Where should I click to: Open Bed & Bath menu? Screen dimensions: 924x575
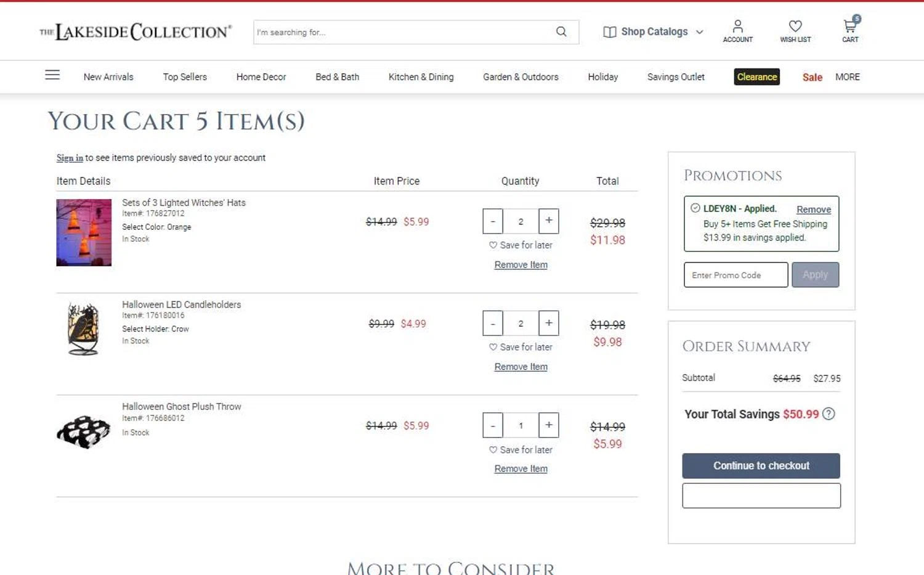click(x=337, y=77)
